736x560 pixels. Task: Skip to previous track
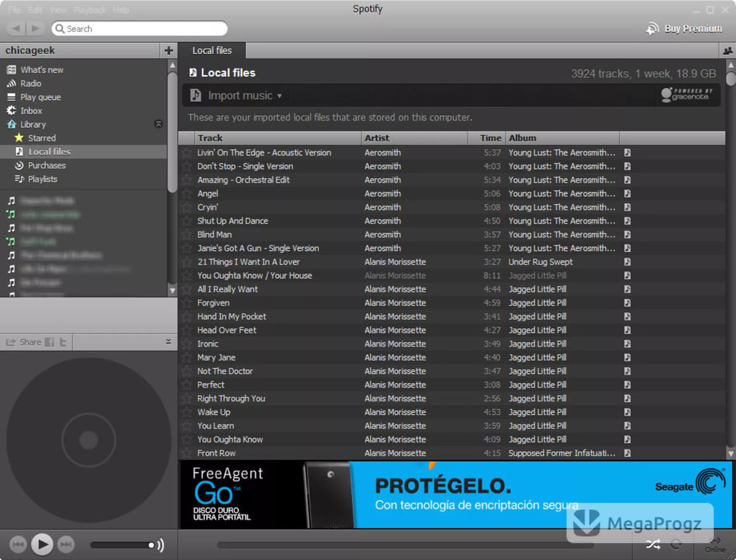(x=18, y=544)
